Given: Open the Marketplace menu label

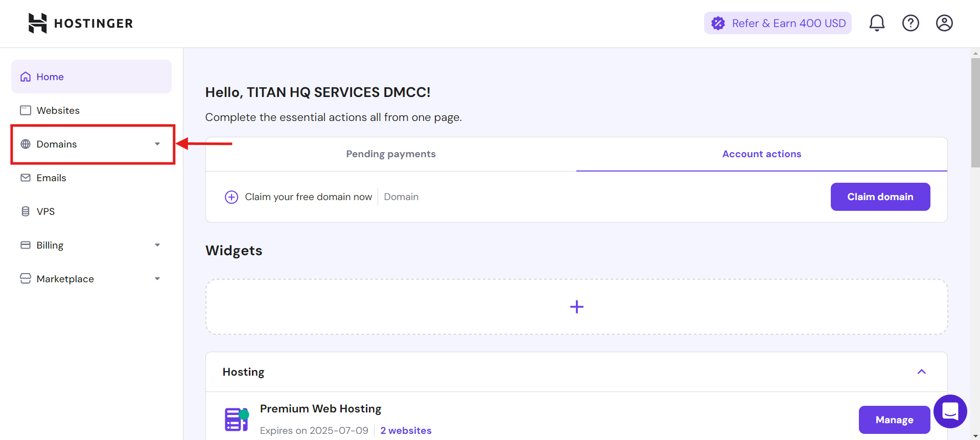Looking at the screenshot, I should [65, 279].
